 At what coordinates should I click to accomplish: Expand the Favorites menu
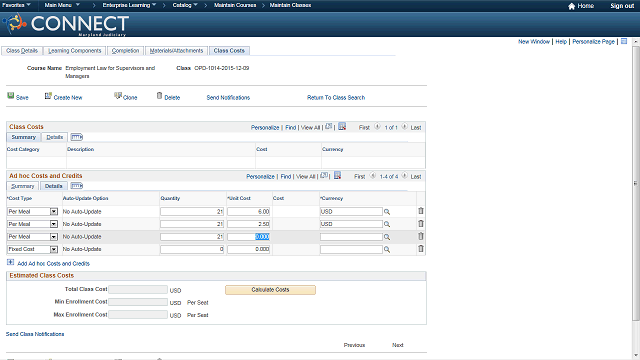(x=16, y=5)
